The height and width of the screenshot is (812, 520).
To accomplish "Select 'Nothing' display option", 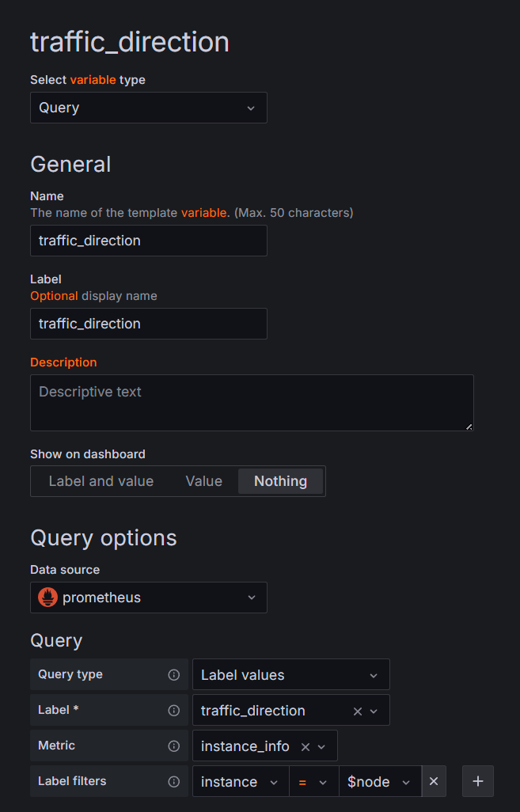I will point(280,481).
